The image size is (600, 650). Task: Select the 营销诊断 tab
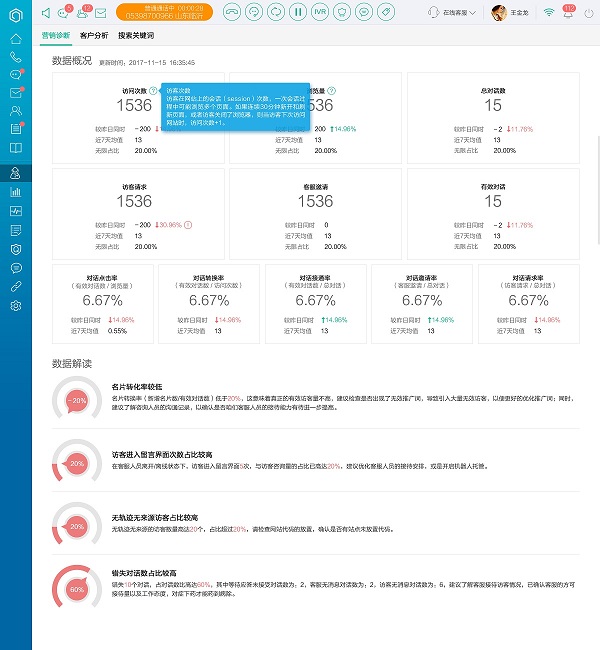(x=57, y=34)
